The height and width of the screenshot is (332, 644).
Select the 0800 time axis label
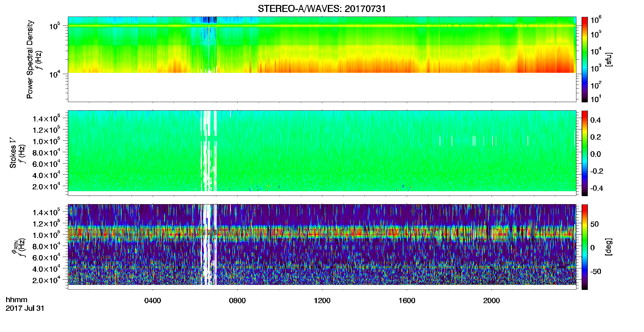(237, 301)
